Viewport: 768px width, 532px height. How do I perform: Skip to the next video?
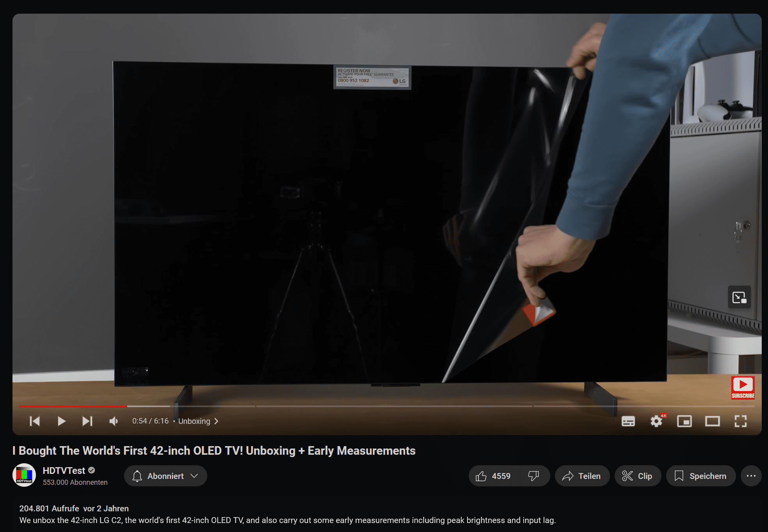[x=87, y=421]
